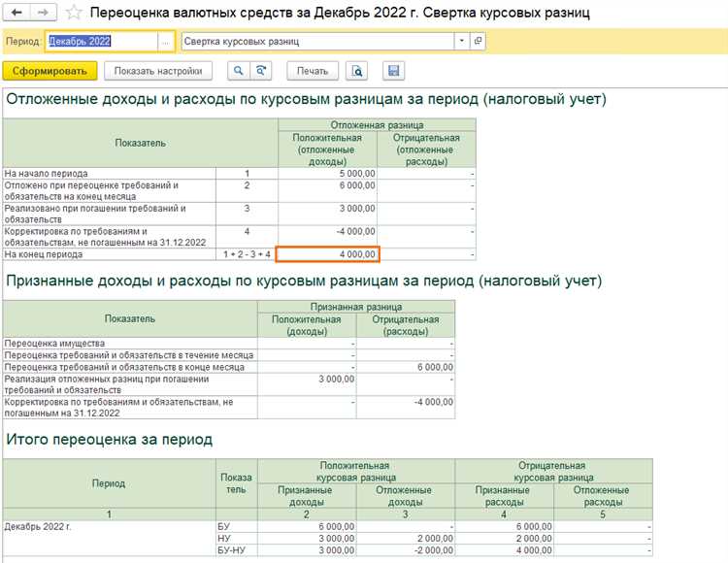This screenshot has width=728, height=563.
Task: Select cell -4 000,00 in the recognized table's Корректировка row
Action: [406, 407]
